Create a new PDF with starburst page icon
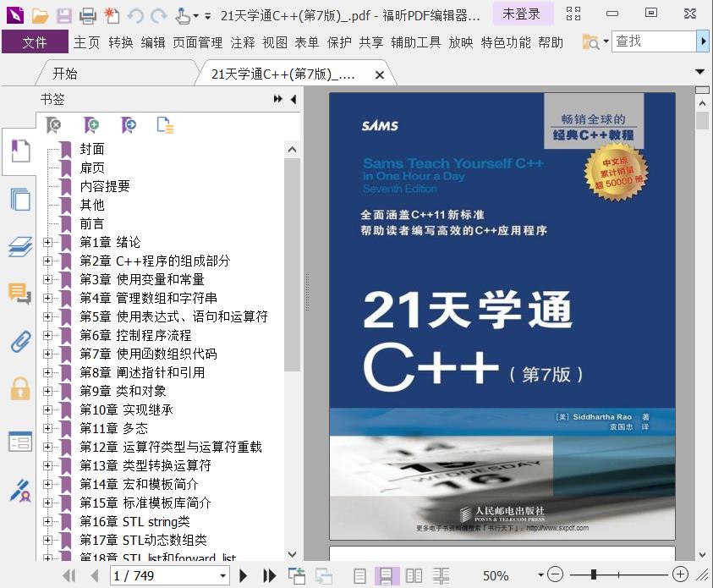Viewport: 713px width, 588px height. point(112,16)
